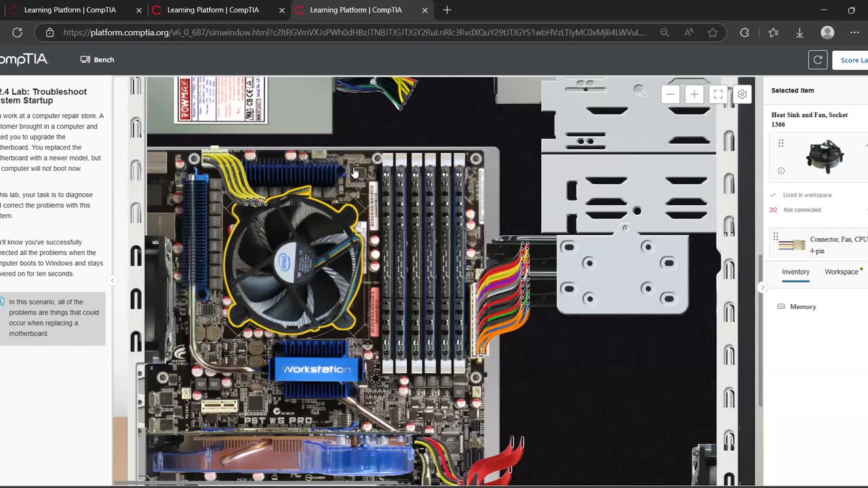This screenshot has height=488, width=868.
Task: Collapse the right side panel arrow
Action: tap(762, 287)
